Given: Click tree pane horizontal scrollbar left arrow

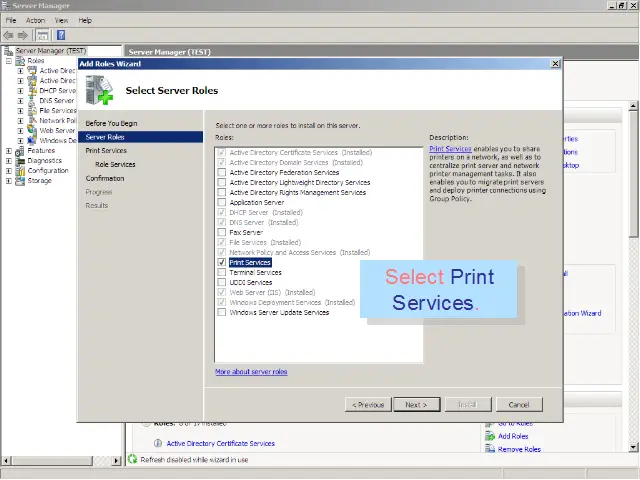Looking at the screenshot, I should (6, 460).
